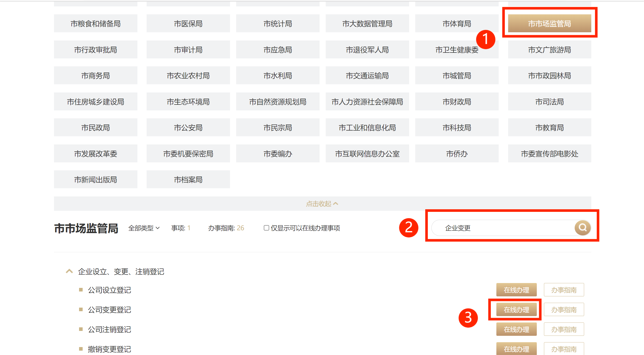Collapse the department list via 点击收起

(x=322, y=204)
